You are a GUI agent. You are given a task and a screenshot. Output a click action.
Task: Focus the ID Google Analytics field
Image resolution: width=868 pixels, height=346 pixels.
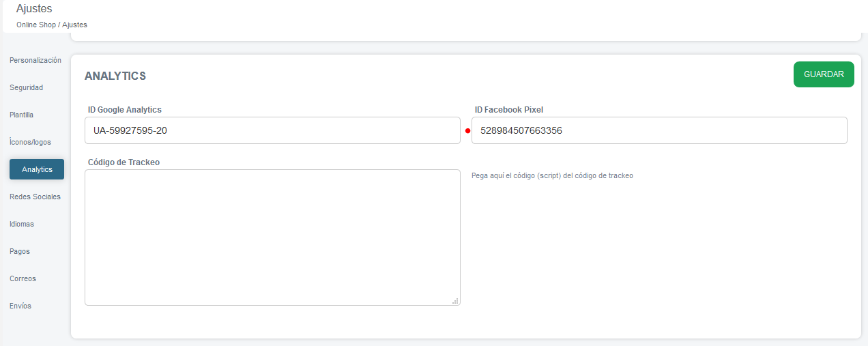point(272,130)
